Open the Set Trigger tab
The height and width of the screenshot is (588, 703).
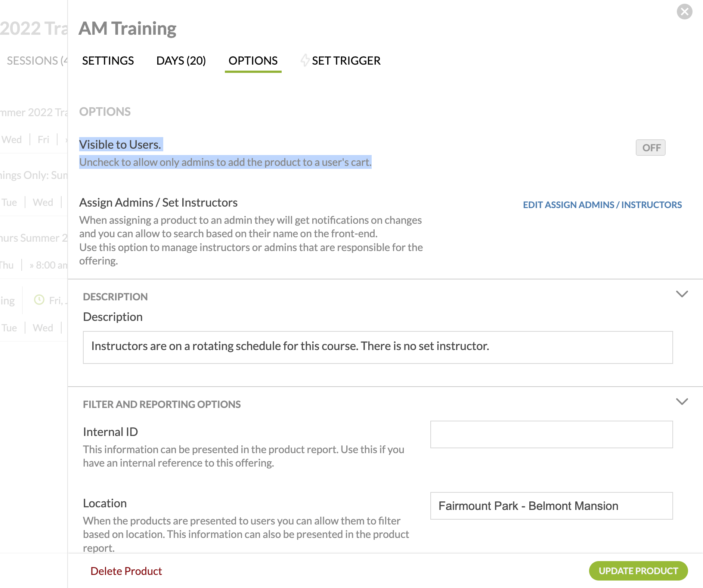tap(346, 61)
